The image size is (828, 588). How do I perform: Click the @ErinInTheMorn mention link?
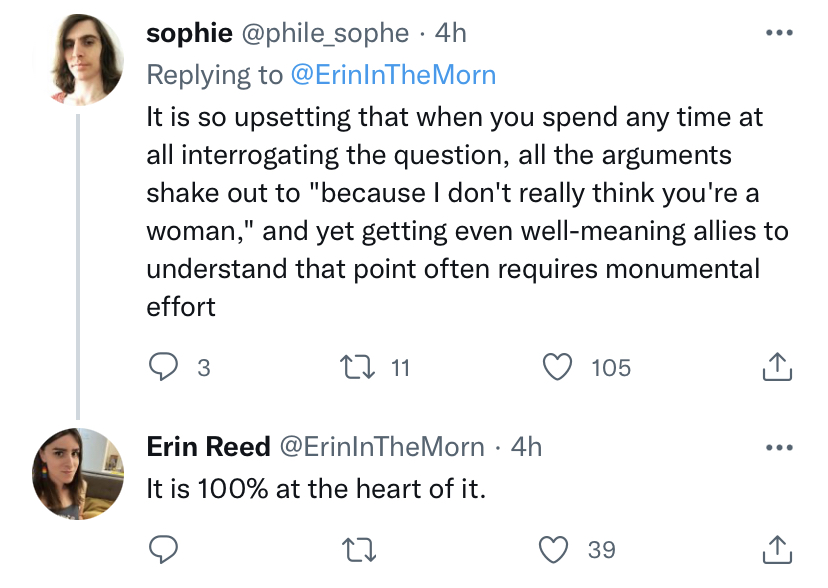click(393, 74)
